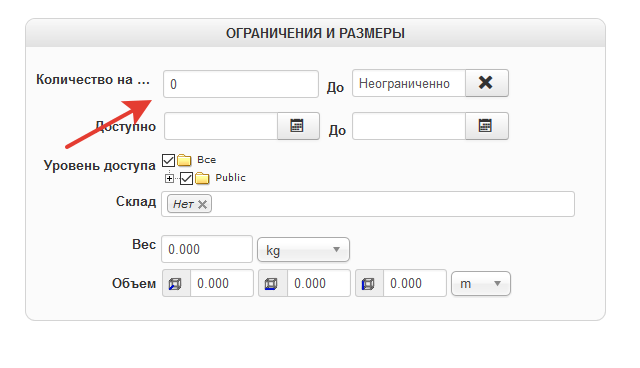The image size is (640, 368).
Task: Toggle the Public access level checkbox
Action: point(187,178)
